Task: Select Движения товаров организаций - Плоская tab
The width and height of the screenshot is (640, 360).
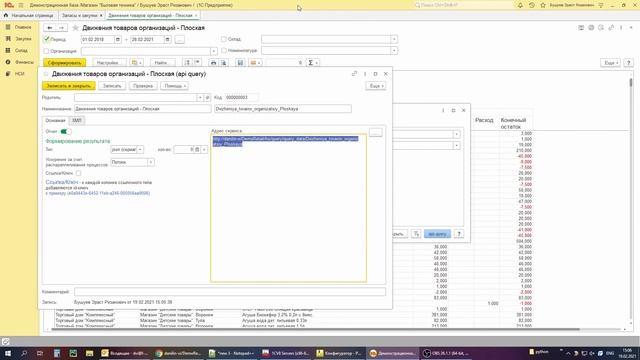Action: [x=152, y=16]
